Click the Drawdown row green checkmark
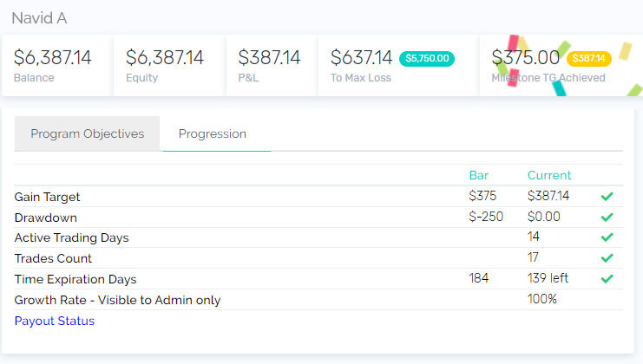643x364 pixels. click(607, 217)
